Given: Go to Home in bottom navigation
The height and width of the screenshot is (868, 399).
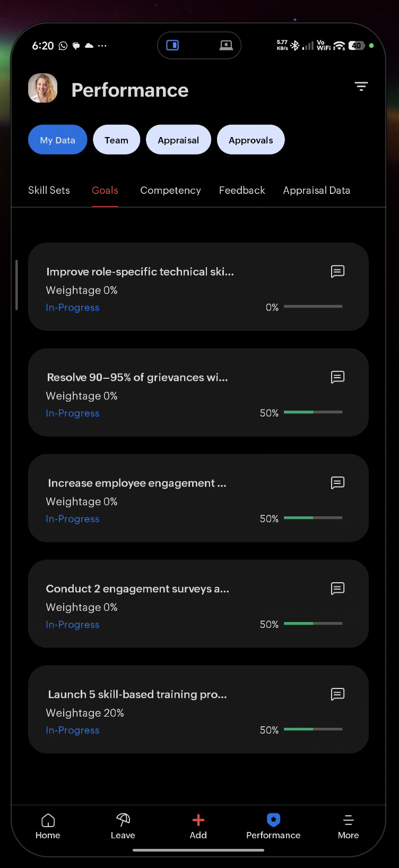Looking at the screenshot, I should click(x=48, y=826).
